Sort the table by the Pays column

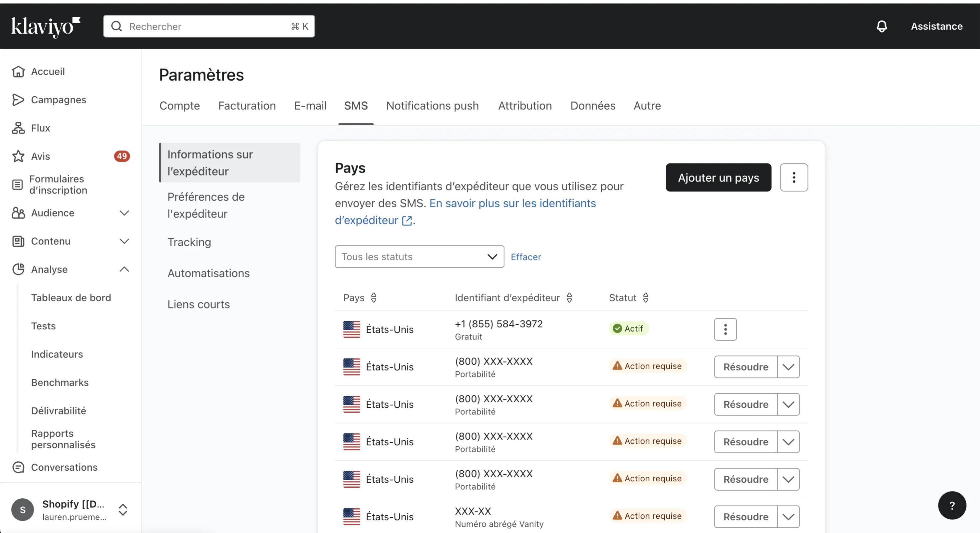[374, 298]
